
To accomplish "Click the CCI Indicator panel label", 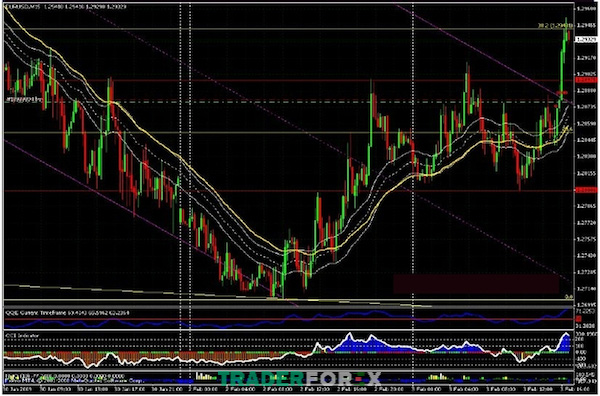I will [x=23, y=336].
